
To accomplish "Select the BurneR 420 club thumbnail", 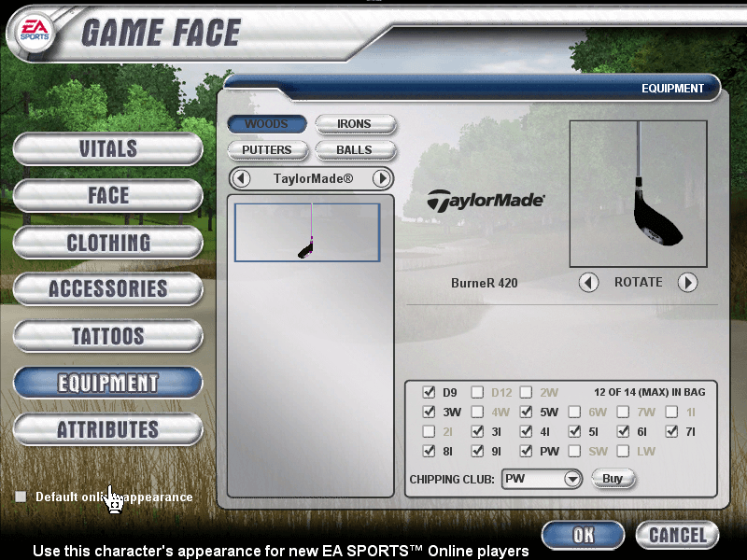I will pos(307,232).
